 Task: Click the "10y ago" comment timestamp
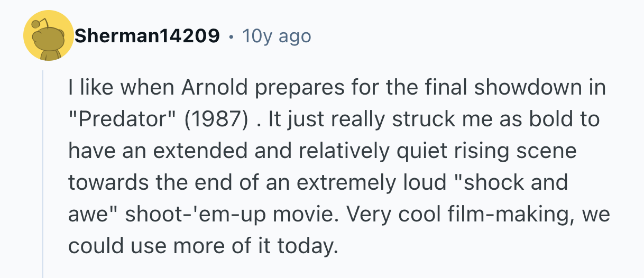(x=277, y=36)
